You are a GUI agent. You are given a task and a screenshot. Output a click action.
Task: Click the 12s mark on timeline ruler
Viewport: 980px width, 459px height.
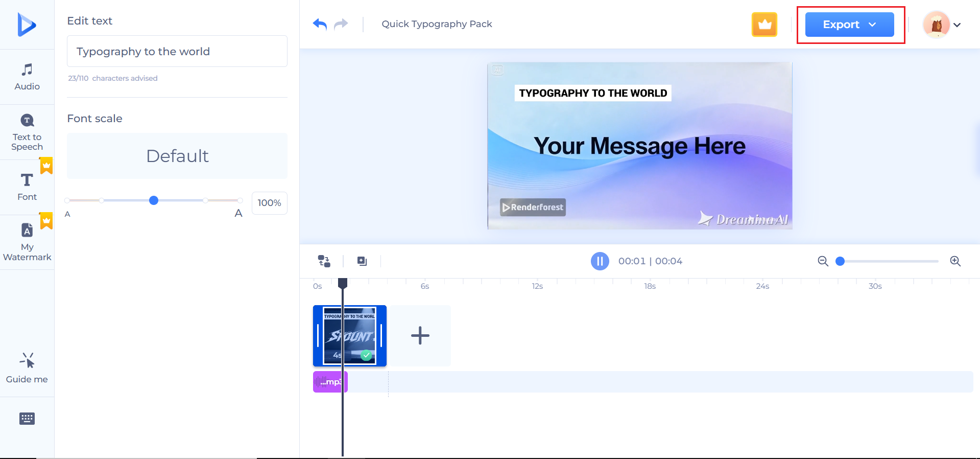537,286
